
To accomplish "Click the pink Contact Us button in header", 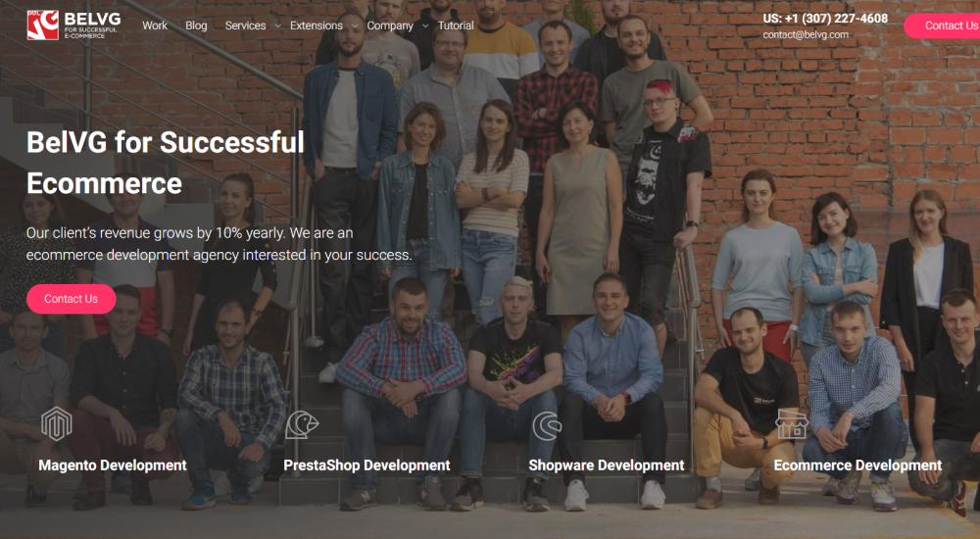I will point(943,25).
